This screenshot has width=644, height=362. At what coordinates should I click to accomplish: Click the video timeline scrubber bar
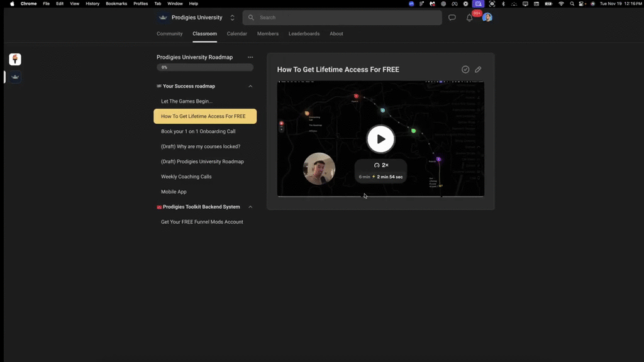tap(380, 196)
